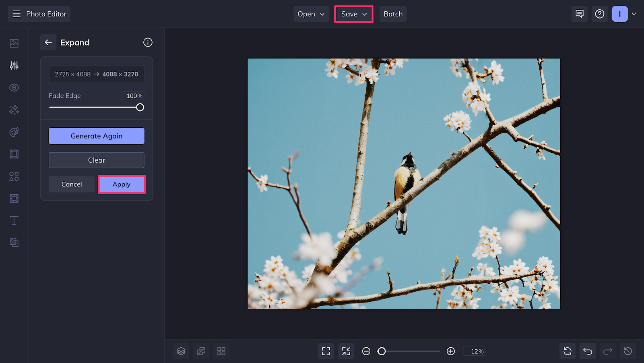Open the Open dropdown
This screenshot has width=644, height=363.
pos(311,14)
